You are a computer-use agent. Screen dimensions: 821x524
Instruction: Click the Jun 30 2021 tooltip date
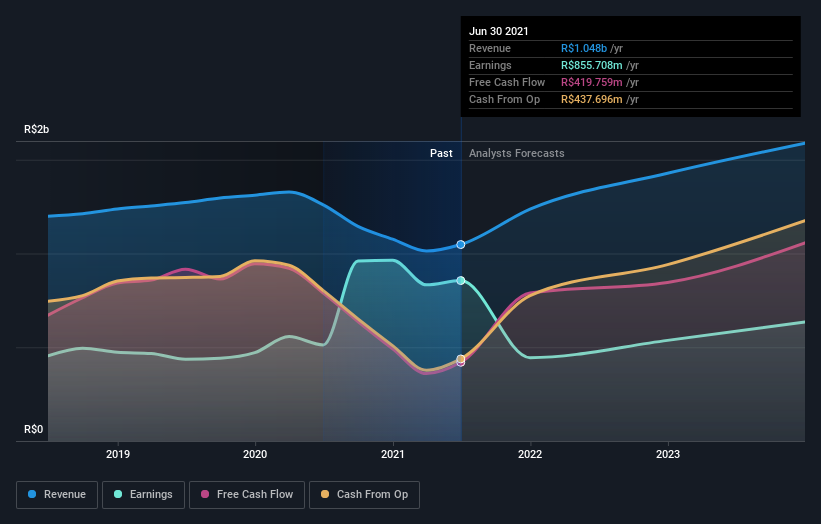498,31
